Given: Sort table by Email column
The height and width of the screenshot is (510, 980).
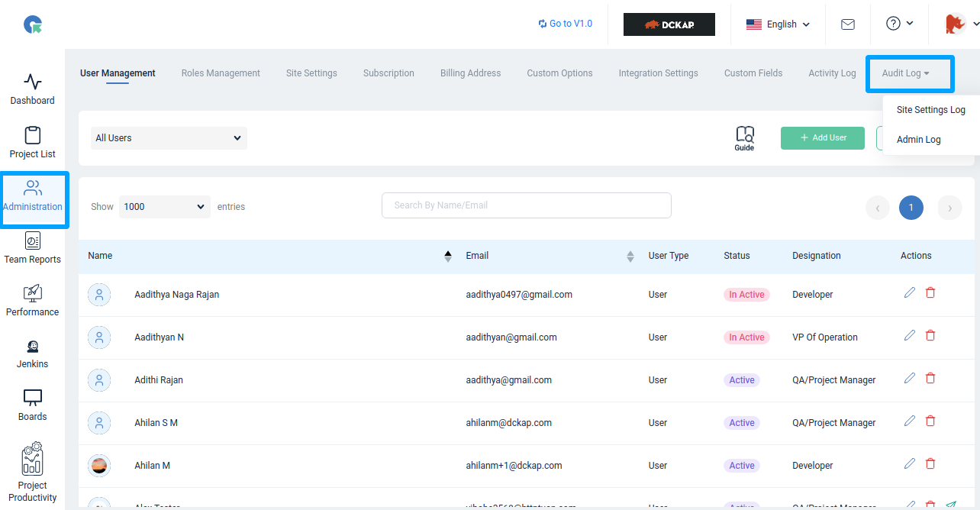Looking at the screenshot, I should (x=630, y=256).
